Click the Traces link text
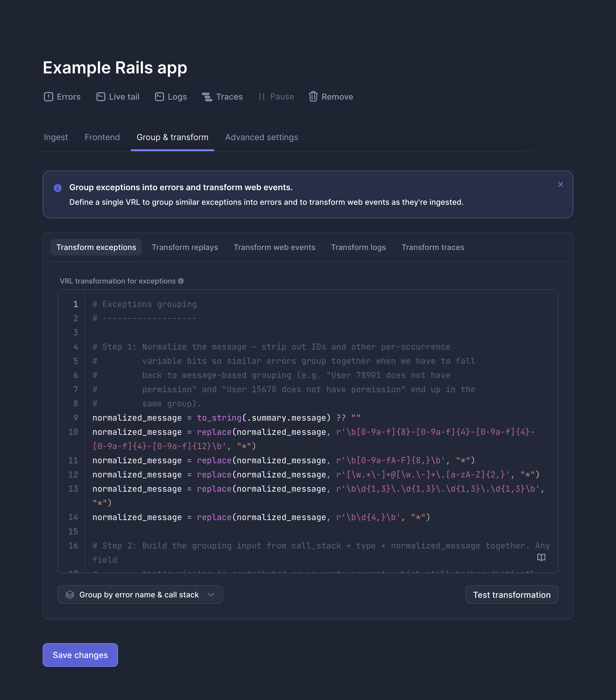The height and width of the screenshot is (700, 616). coord(229,97)
